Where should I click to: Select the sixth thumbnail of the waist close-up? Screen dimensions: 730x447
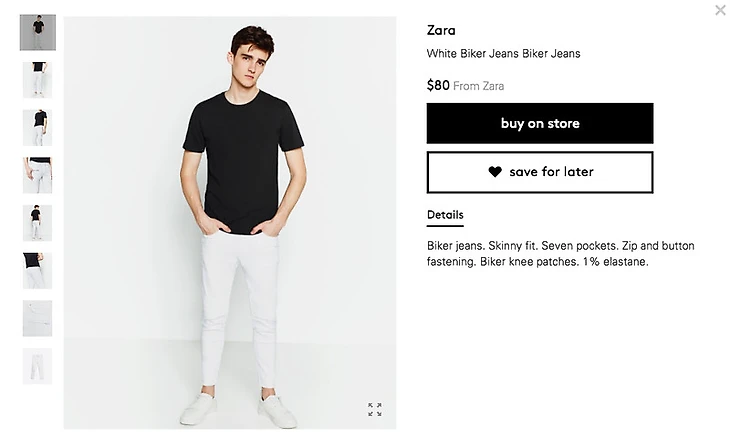coord(38,271)
